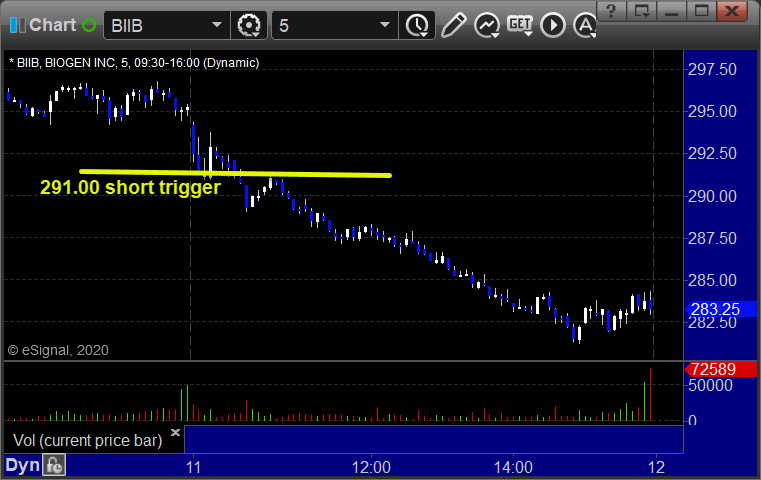761x480 pixels.
Task: Close the Vol study pane with X
Action: click(x=175, y=432)
